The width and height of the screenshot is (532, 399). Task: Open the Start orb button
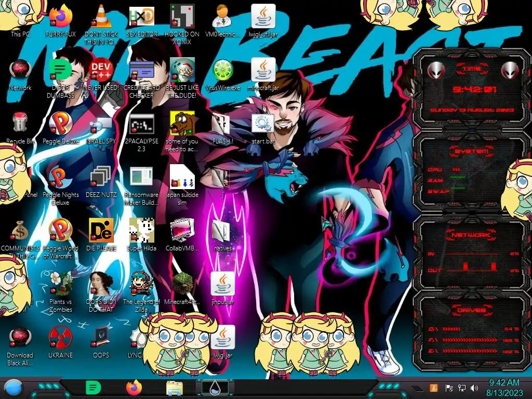[14, 388]
